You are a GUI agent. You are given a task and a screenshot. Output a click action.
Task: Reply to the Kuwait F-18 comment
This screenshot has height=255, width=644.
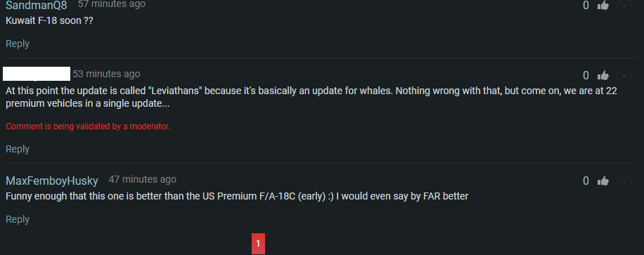coord(18,44)
